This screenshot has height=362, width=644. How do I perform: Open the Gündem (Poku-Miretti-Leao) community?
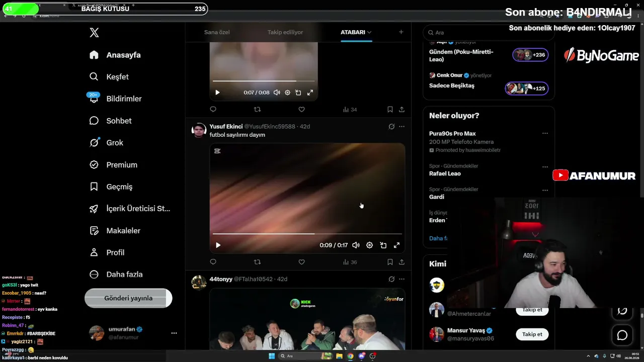[461, 55]
